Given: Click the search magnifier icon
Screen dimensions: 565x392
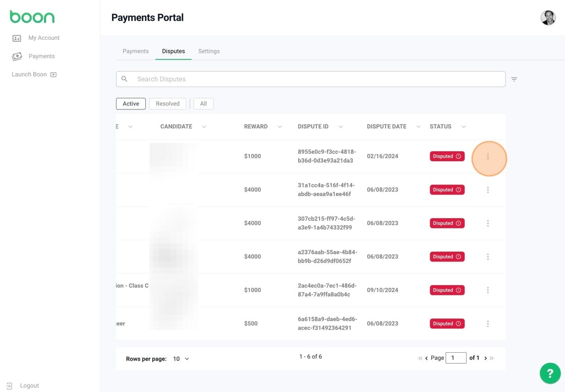Looking at the screenshot, I should point(124,79).
